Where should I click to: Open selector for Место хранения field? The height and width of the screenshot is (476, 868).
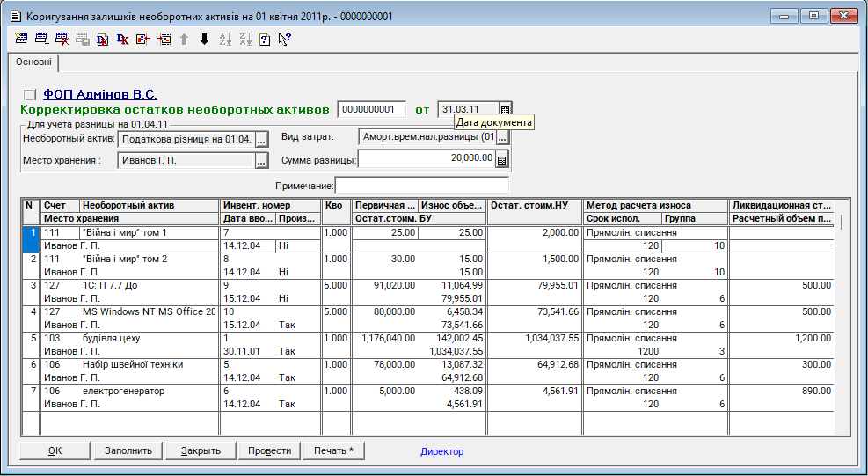[x=261, y=161]
